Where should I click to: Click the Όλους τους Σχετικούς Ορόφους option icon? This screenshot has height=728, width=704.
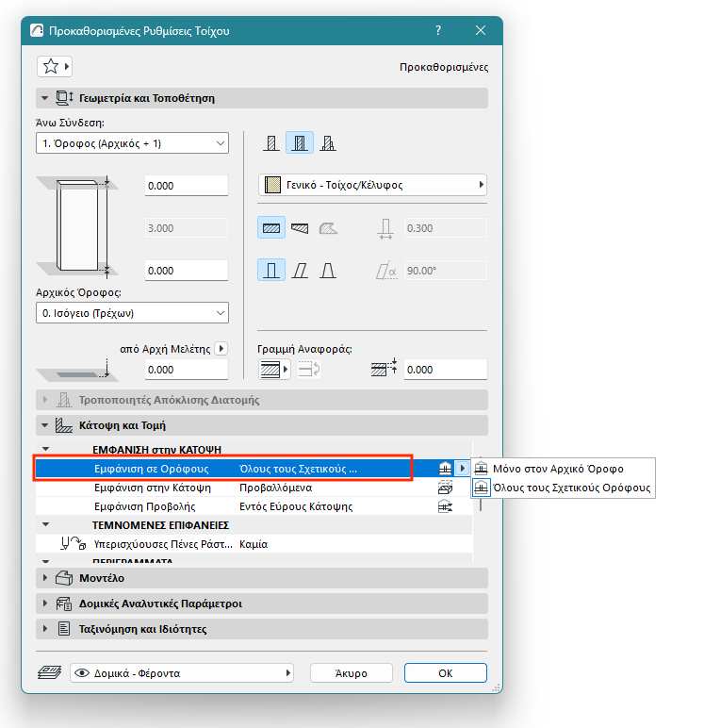(482, 488)
